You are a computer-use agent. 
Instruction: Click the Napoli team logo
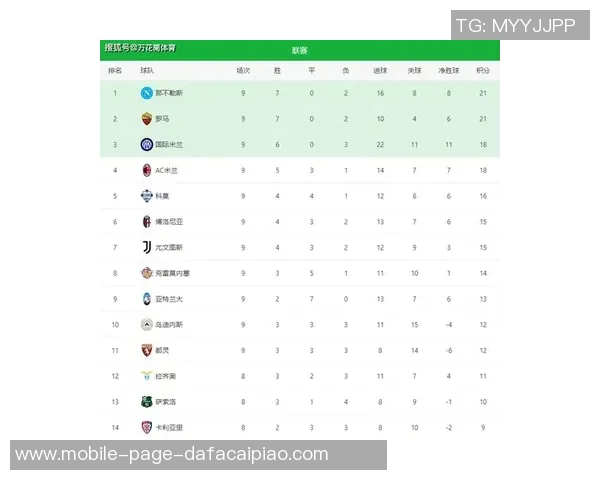pos(147,93)
